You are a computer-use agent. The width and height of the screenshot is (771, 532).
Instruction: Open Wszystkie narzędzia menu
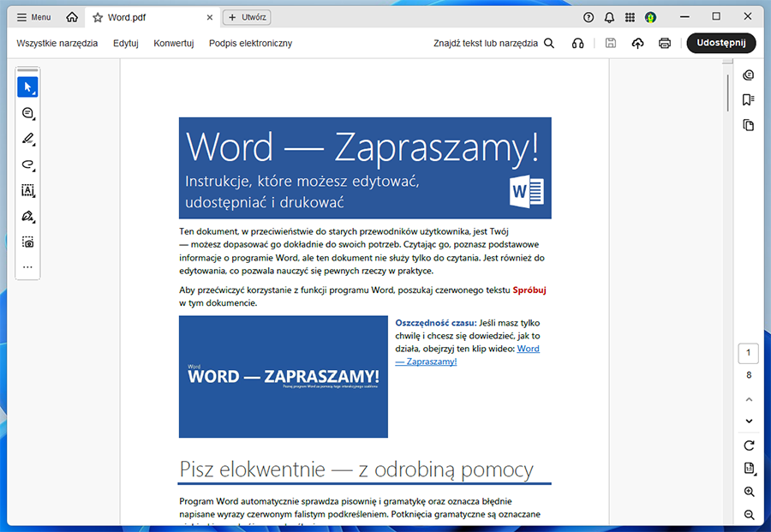click(x=57, y=44)
